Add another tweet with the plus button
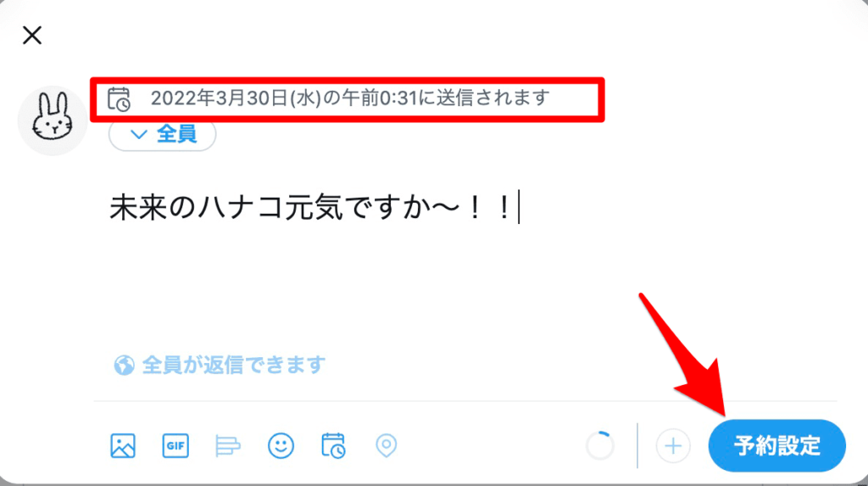This screenshot has width=868, height=486. click(x=673, y=445)
